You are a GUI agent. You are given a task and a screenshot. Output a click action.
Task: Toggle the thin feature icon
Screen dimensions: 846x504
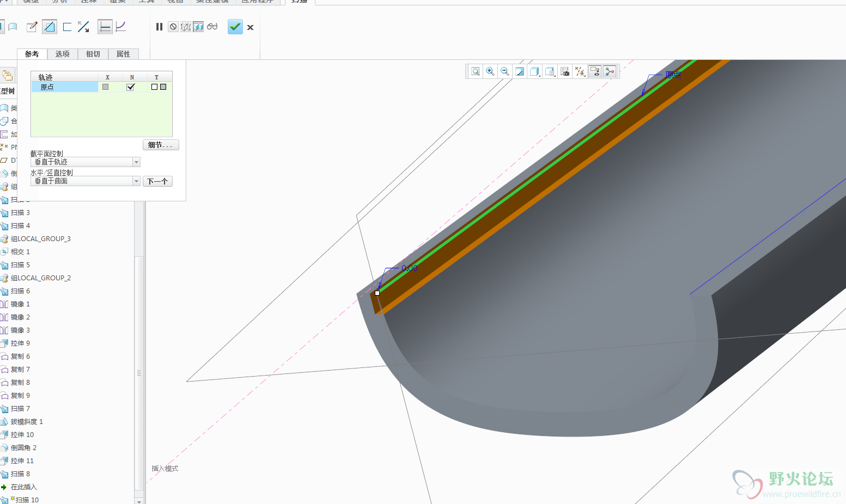68,27
